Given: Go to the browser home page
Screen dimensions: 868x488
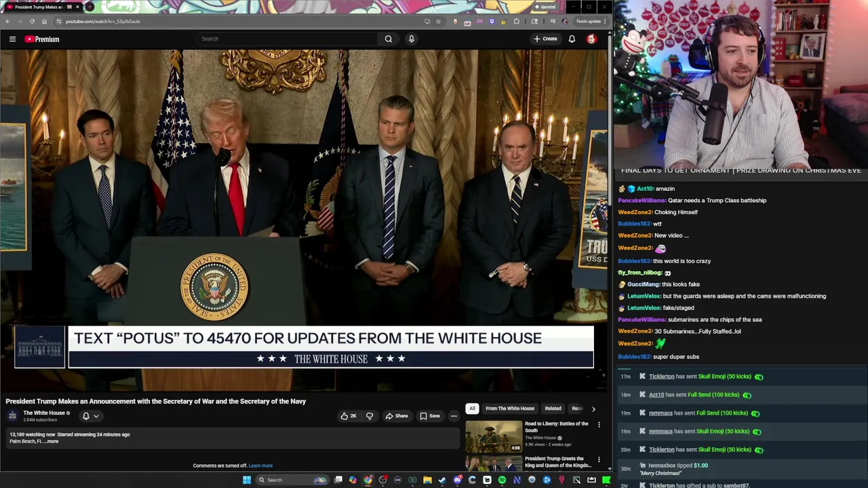Looking at the screenshot, I should coord(44,22).
